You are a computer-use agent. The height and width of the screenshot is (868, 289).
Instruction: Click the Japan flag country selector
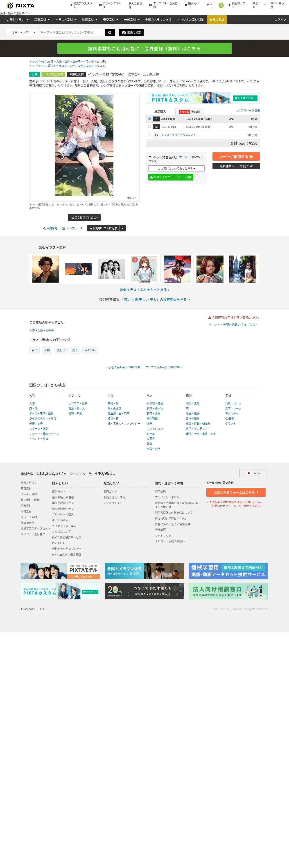(254, 473)
